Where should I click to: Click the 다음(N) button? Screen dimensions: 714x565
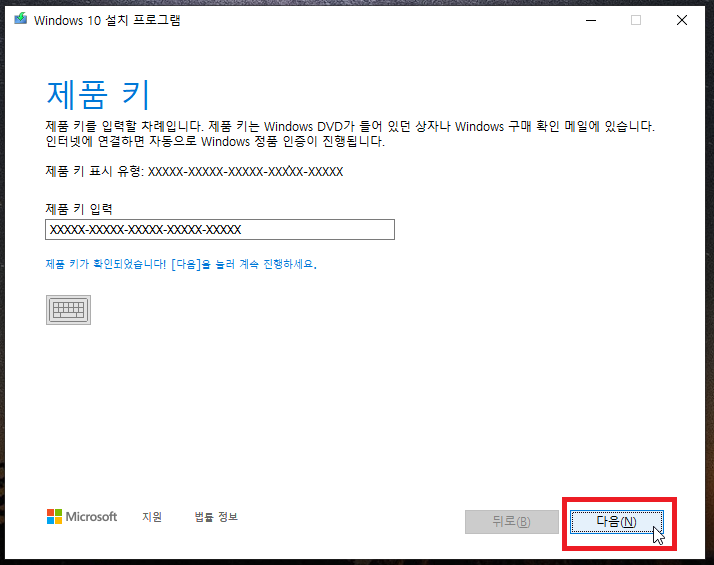tap(617, 522)
